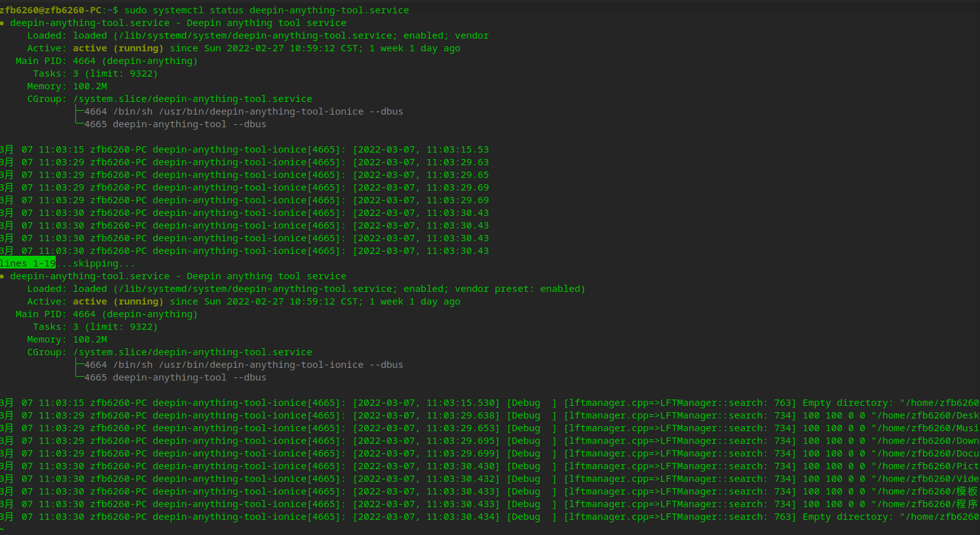Click the full timestamp "11:03:30.430]"
980x535 pixels.
point(463,466)
